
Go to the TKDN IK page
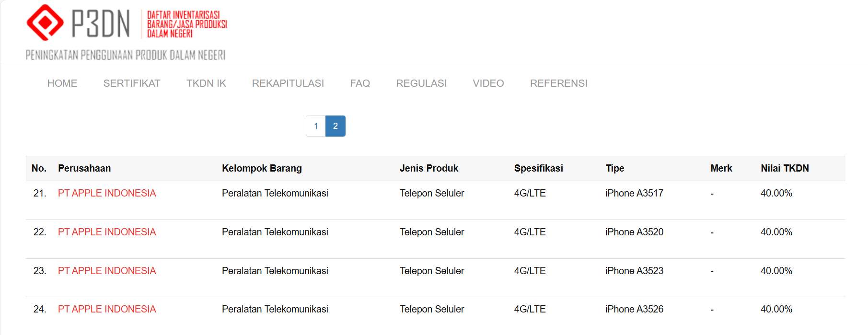[x=206, y=83]
